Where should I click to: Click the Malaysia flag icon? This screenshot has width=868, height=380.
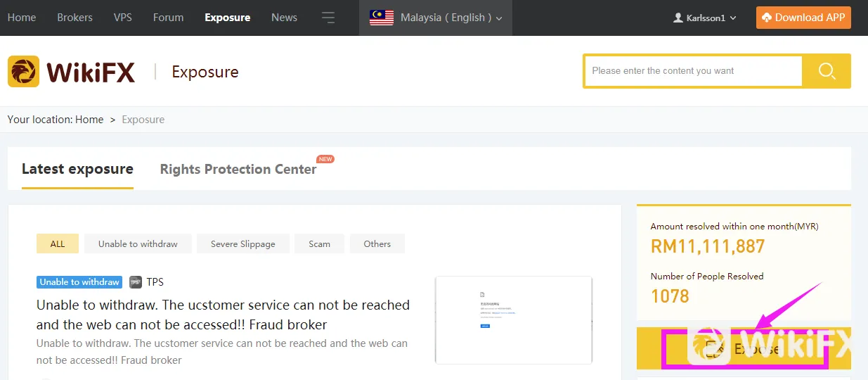point(382,18)
